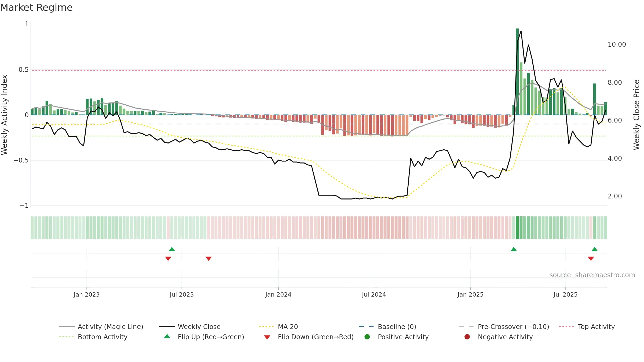
Task: Click the Jul 2023 axis label
Action: click(182, 294)
